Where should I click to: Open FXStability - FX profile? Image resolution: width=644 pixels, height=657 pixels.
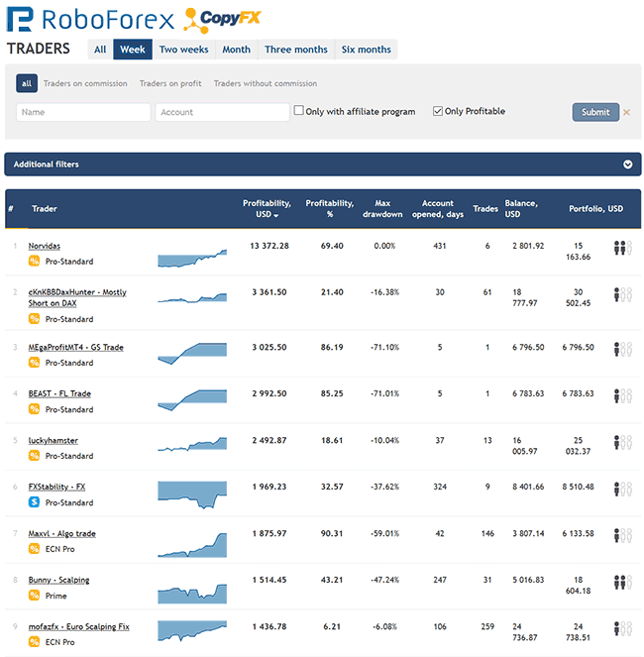coord(57,487)
